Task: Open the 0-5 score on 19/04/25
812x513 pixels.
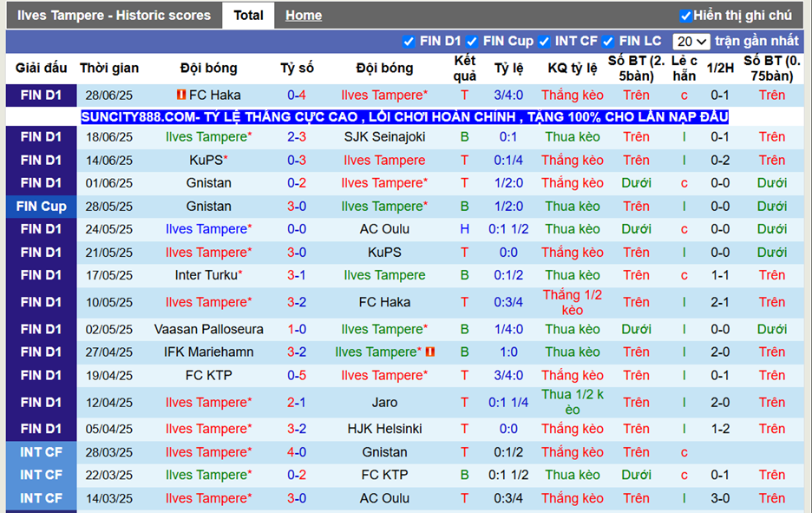Action: click(297, 375)
